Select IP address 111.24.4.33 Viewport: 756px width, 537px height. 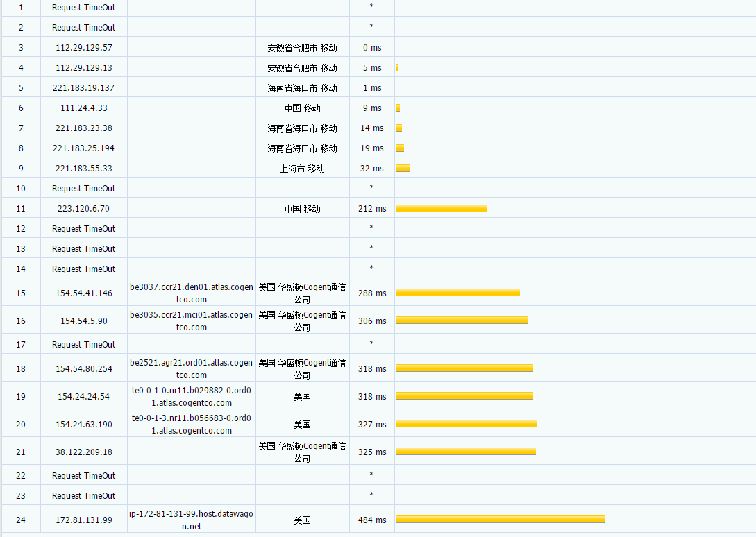pos(84,108)
